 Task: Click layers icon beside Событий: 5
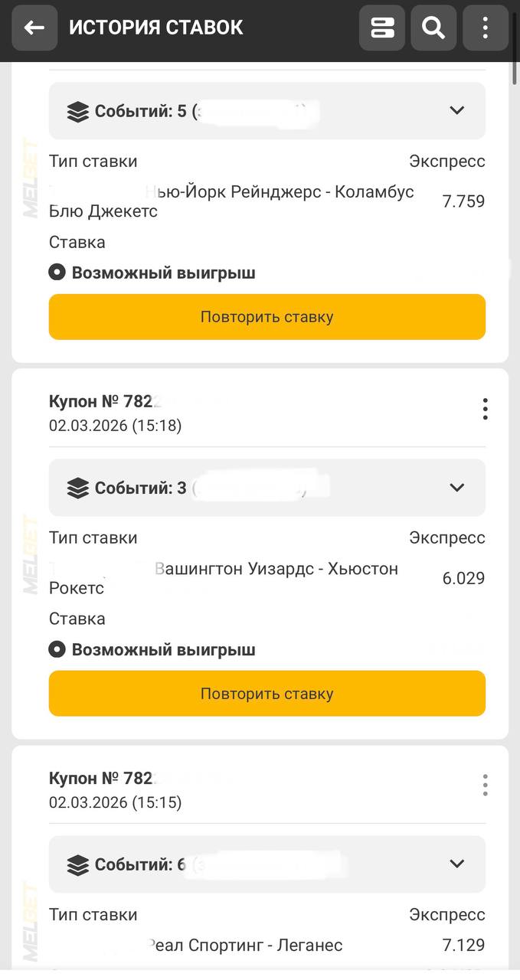(78, 112)
